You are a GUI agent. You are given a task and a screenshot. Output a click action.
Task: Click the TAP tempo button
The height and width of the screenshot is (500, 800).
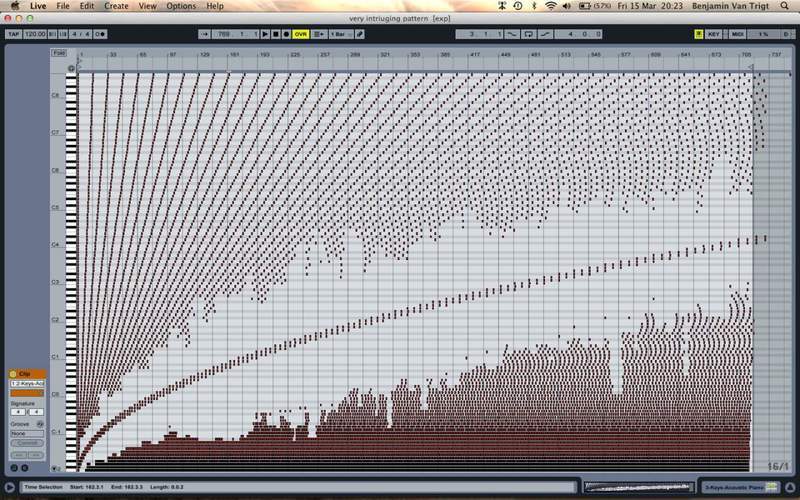tap(13, 34)
